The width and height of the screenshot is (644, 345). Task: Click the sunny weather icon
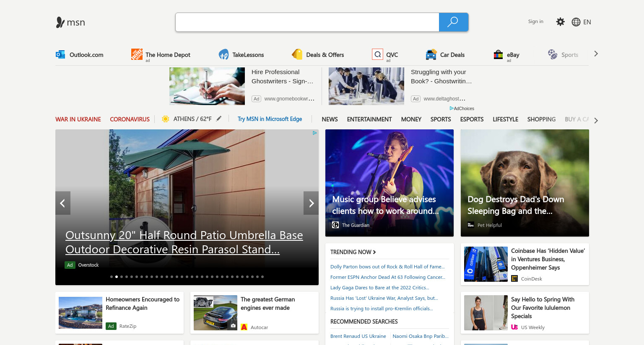[x=166, y=119]
